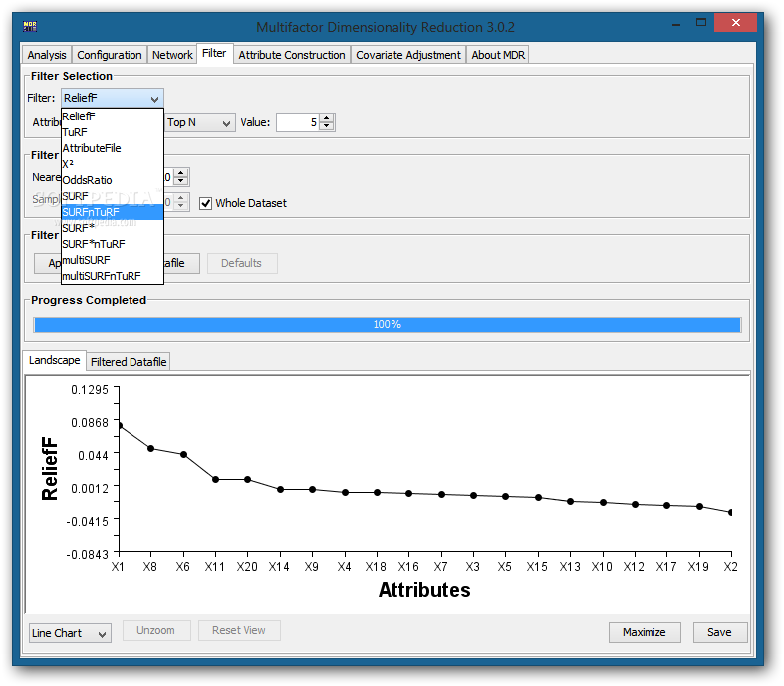
Task: Open the Filtered Datafile tab
Action: pyautogui.click(x=129, y=362)
